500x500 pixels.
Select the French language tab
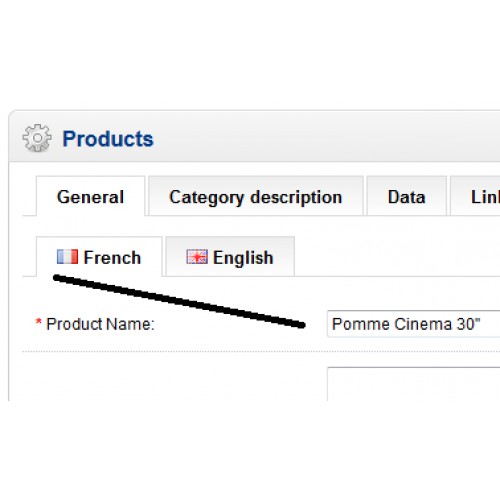click(x=99, y=257)
